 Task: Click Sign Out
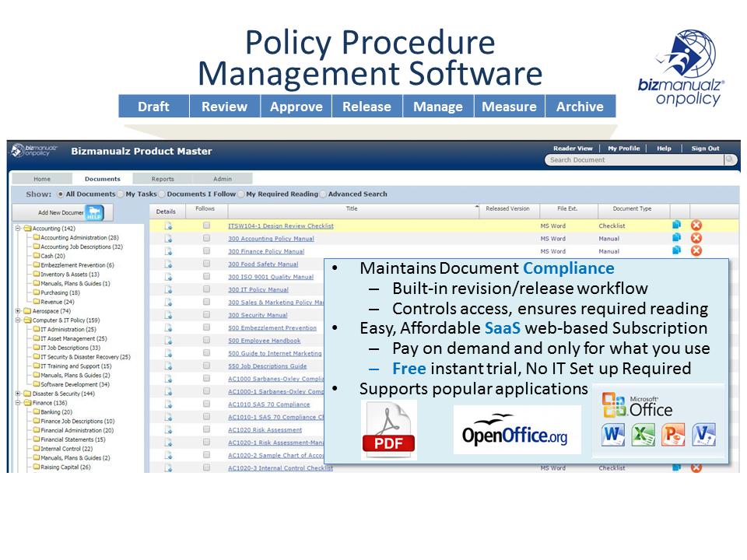705,149
